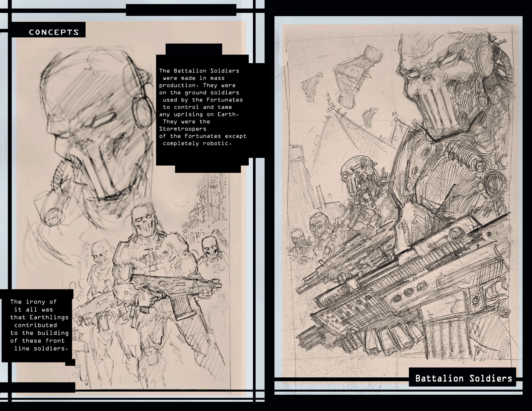The width and height of the screenshot is (532, 411).
Task: Click the word Stormtroopers in the text
Action: [183, 129]
